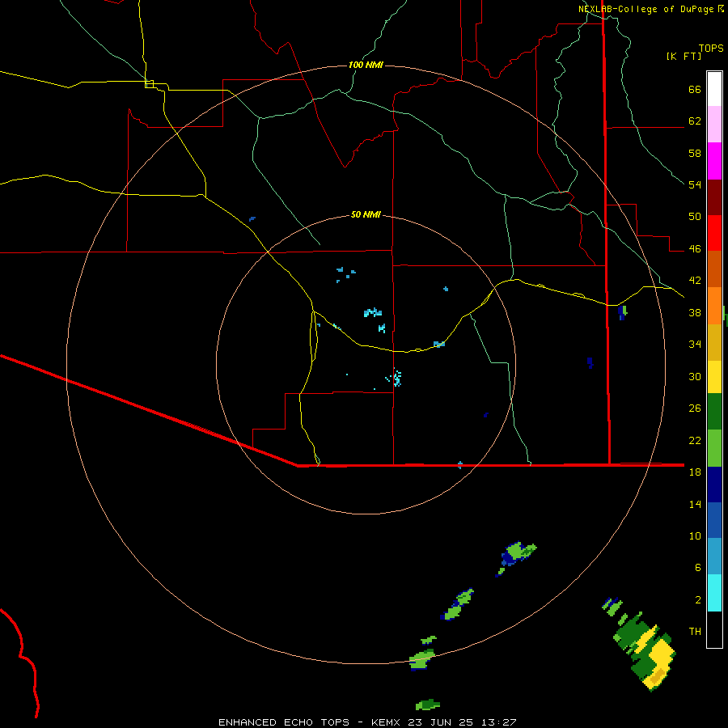The height and width of the screenshot is (728, 728).
Task: Click the 2 value on the legend
Action: (x=698, y=600)
